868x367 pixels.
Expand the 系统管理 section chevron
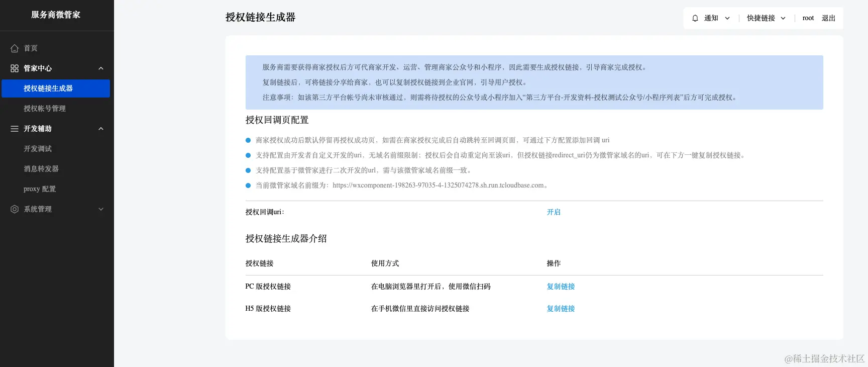coord(101,209)
